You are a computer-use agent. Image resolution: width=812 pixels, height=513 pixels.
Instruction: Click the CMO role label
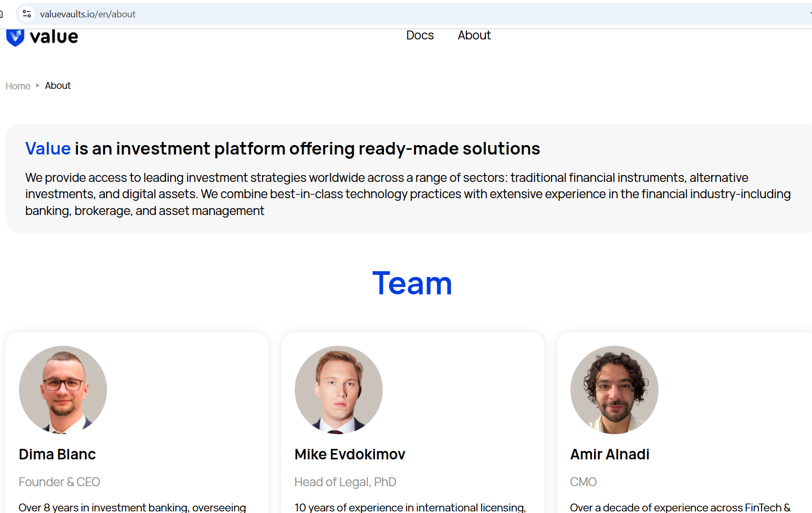coord(583,482)
